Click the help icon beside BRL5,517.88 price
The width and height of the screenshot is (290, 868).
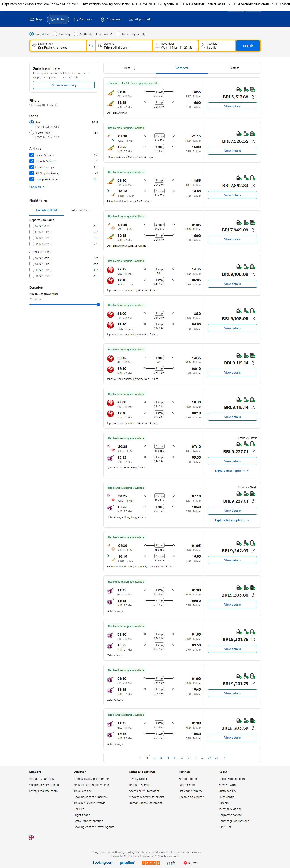coord(253,97)
